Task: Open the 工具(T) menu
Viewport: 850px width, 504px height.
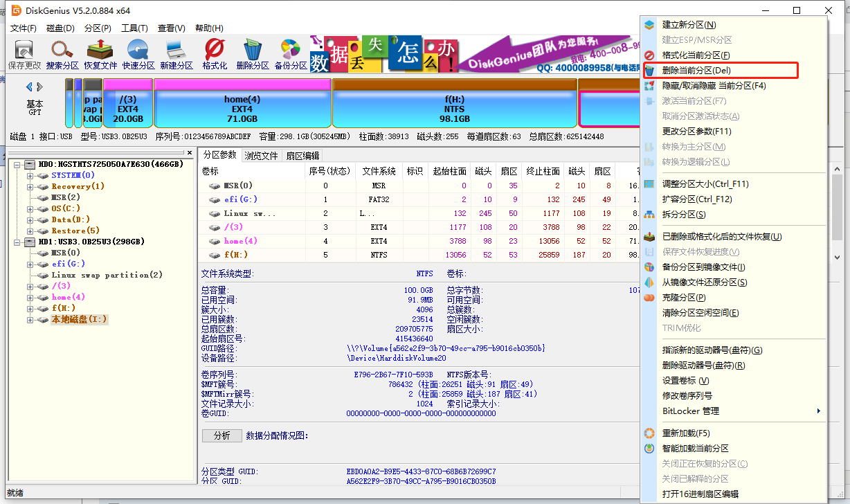Action: [134, 28]
